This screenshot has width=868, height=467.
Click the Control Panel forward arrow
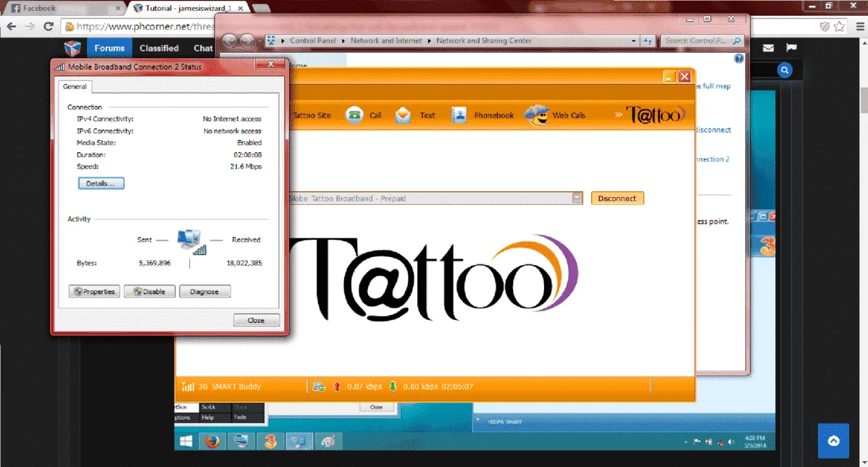pyautogui.click(x=248, y=41)
